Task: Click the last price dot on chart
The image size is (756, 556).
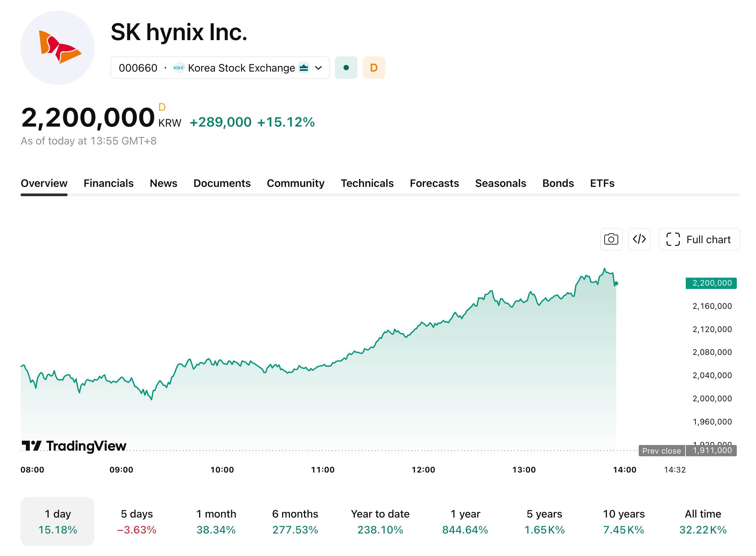Action: [616, 283]
